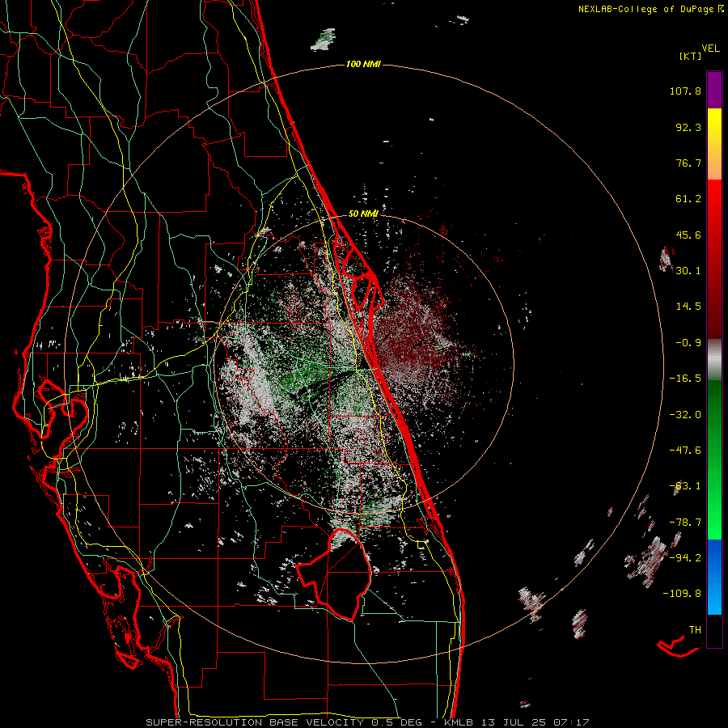Click the purple segment of the color bar
The height and width of the screenshot is (728, 728).
714,90
